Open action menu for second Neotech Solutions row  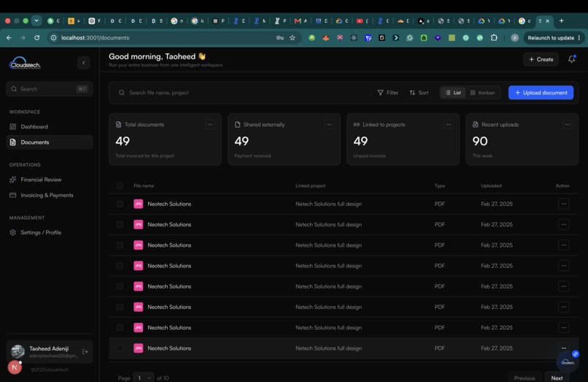[x=564, y=225]
